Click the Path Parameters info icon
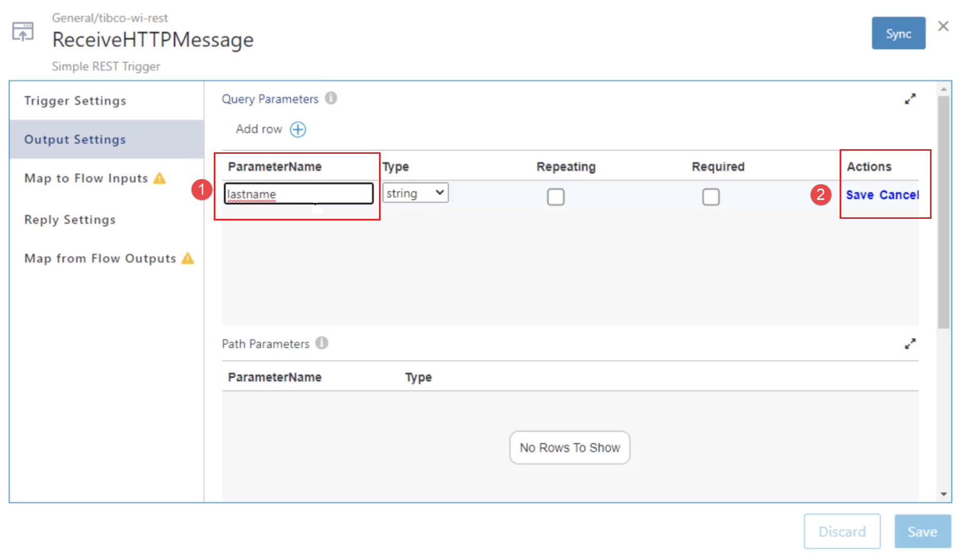 click(x=322, y=343)
